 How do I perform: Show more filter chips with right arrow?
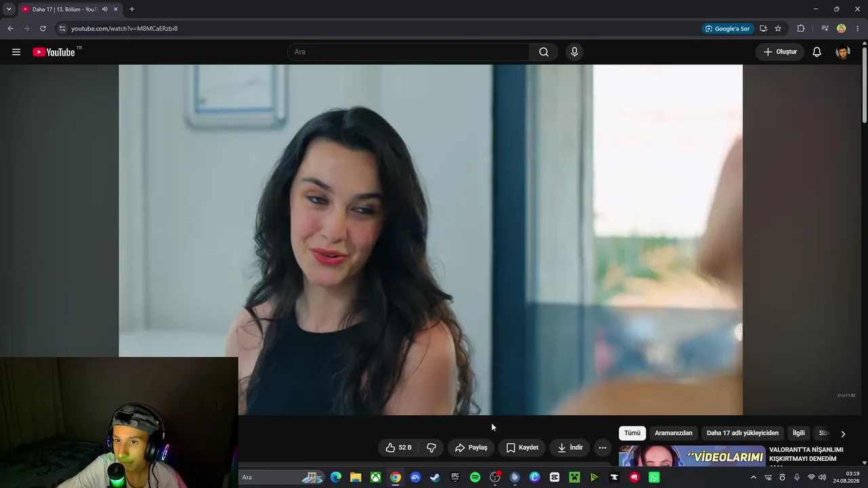point(843,434)
